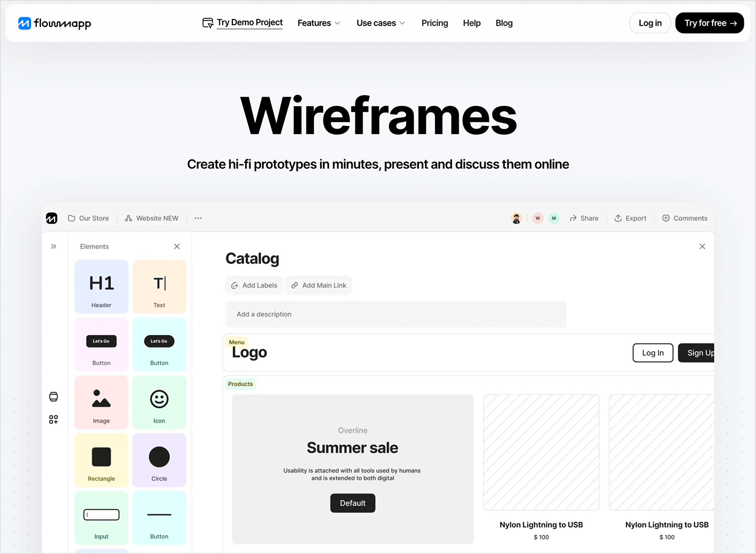Select the Rectangle element
The width and height of the screenshot is (756, 554).
pos(101,460)
